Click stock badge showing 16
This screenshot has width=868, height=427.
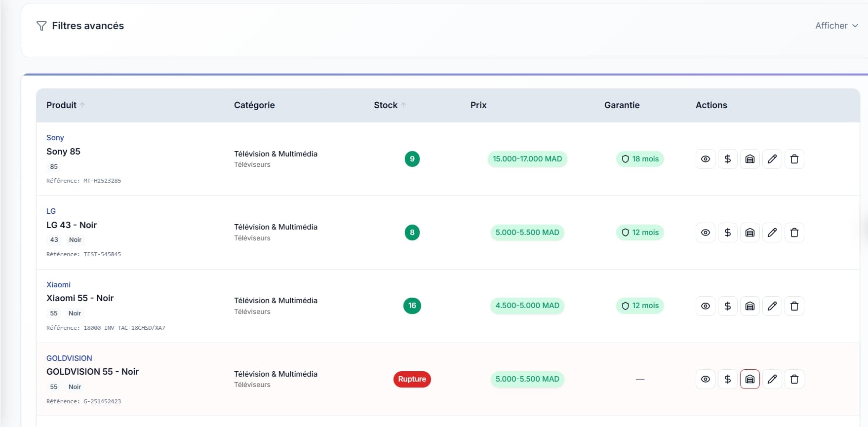pos(412,306)
